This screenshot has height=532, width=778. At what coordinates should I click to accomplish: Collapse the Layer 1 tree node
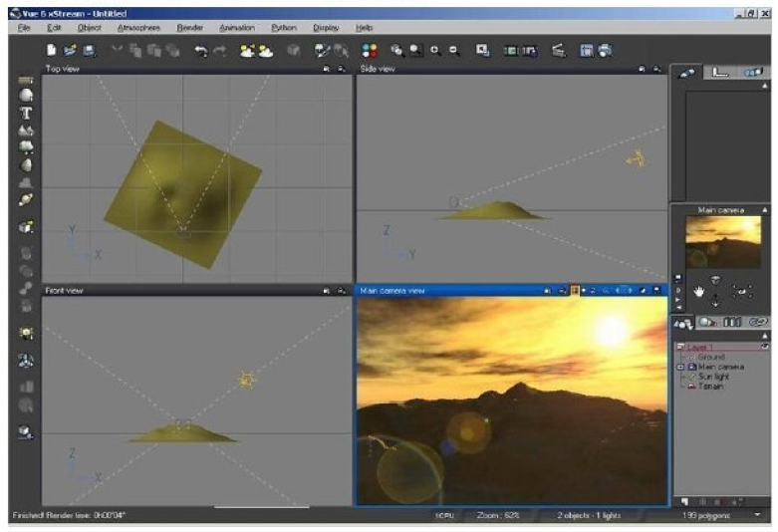[x=680, y=347]
